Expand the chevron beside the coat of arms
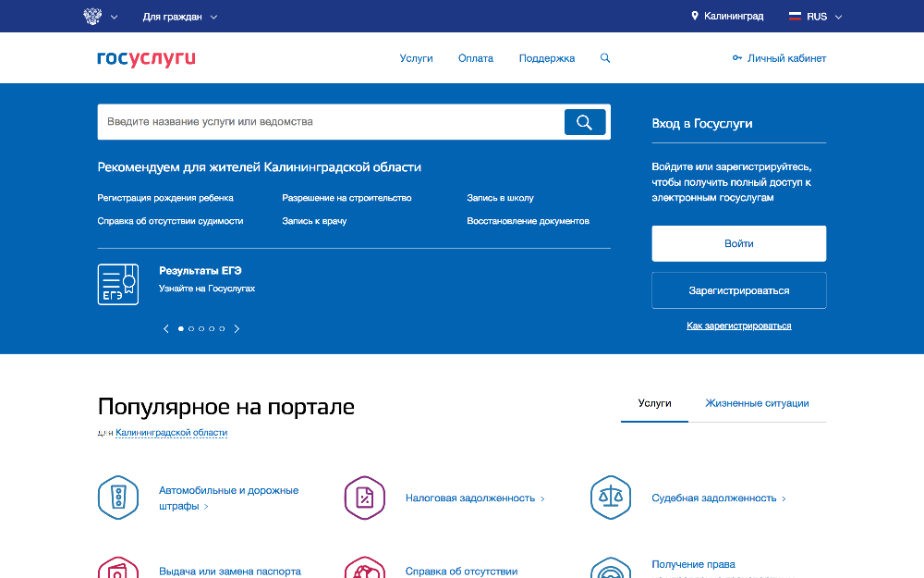924x578 pixels. [115, 17]
